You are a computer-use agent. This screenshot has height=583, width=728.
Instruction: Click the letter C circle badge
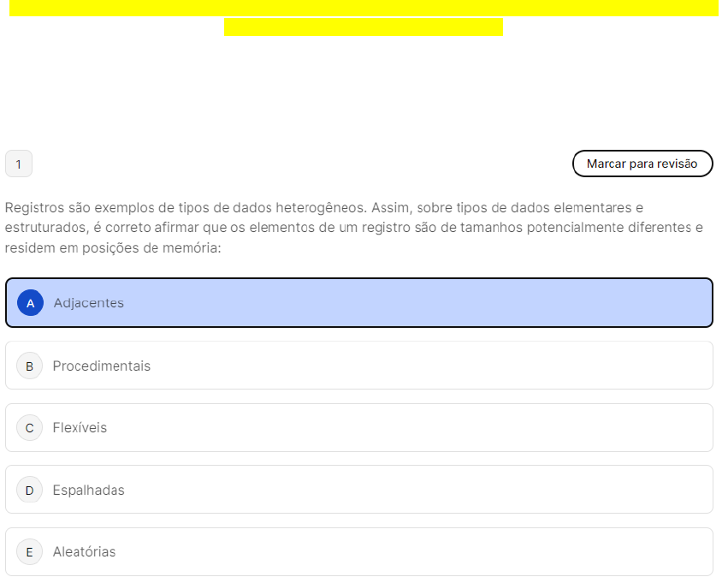coord(29,428)
